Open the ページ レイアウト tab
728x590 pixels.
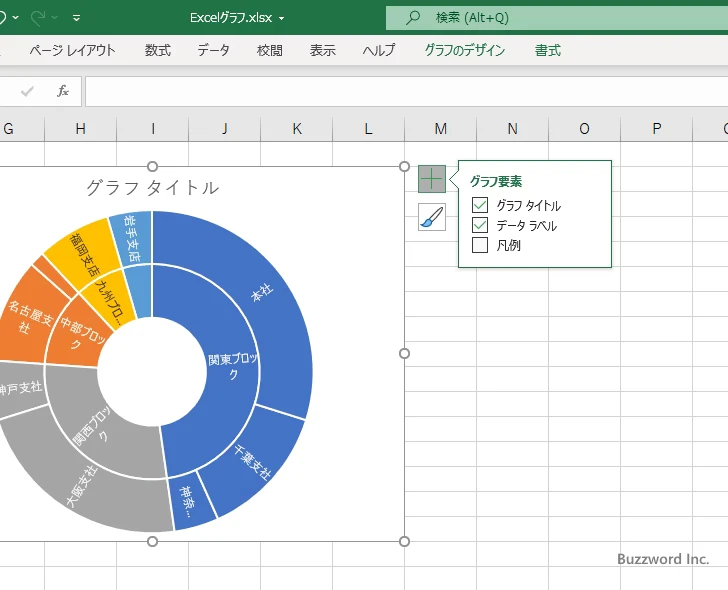point(72,50)
